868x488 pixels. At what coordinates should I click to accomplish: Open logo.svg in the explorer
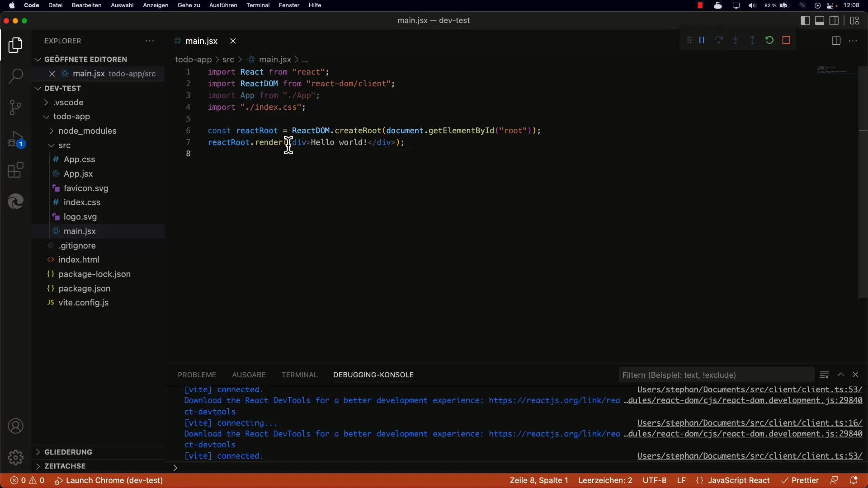click(80, 216)
